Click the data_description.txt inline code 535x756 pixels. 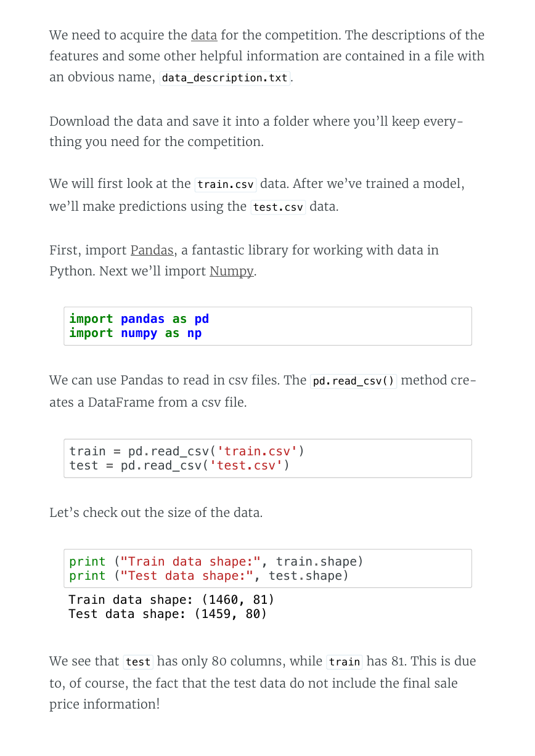(224, 78)
